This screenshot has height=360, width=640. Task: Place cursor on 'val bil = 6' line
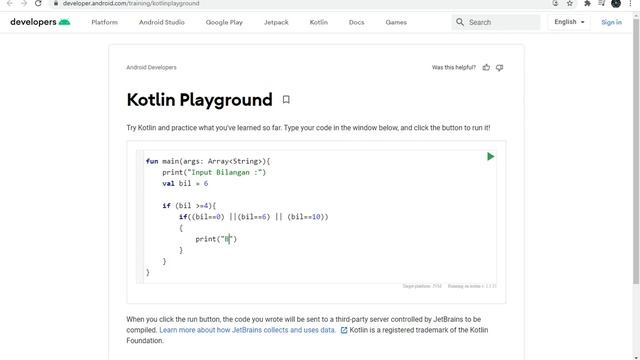point(185,183)
